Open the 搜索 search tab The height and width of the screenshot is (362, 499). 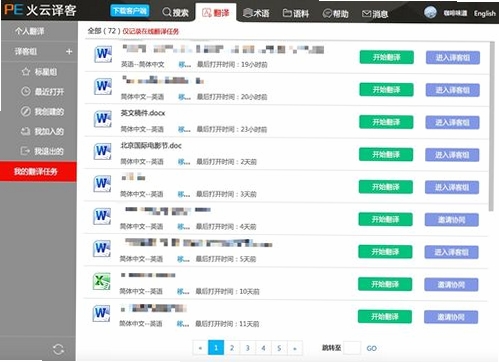pyautogui.click(x=175, y=13)
